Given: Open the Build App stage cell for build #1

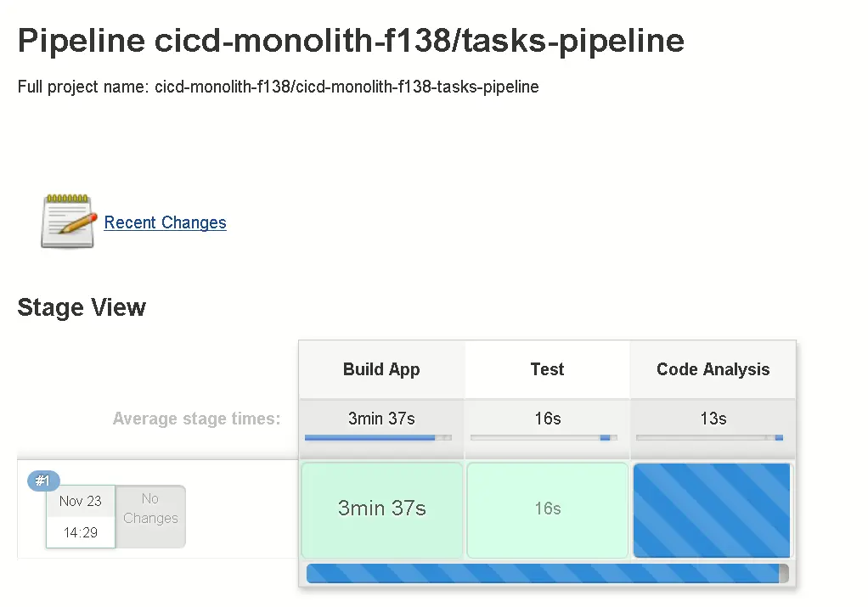Looking at the screenshot, I should pos(381,509).
